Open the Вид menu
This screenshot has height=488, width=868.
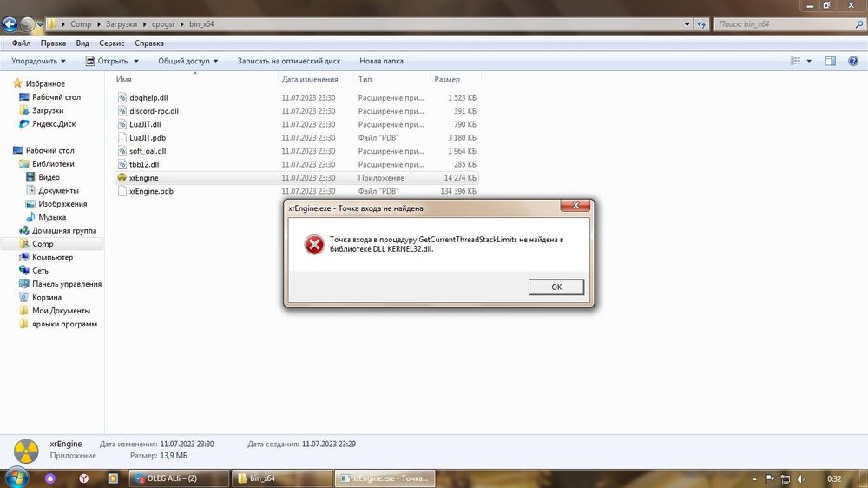(82, 43)
